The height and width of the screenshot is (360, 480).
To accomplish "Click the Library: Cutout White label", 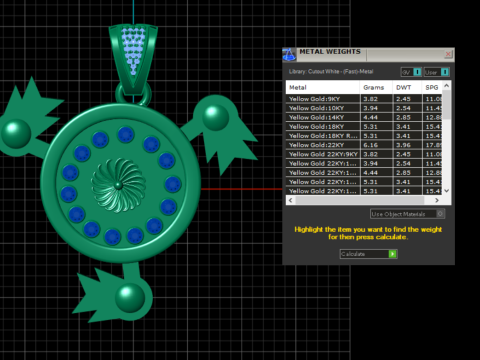I will click(331, 72).
